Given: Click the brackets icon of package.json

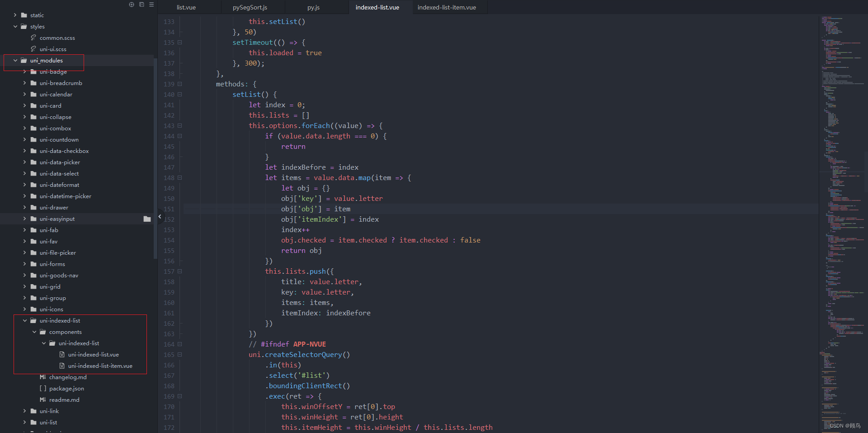Looking at the screenshot, I should click(x=42, y=389).
